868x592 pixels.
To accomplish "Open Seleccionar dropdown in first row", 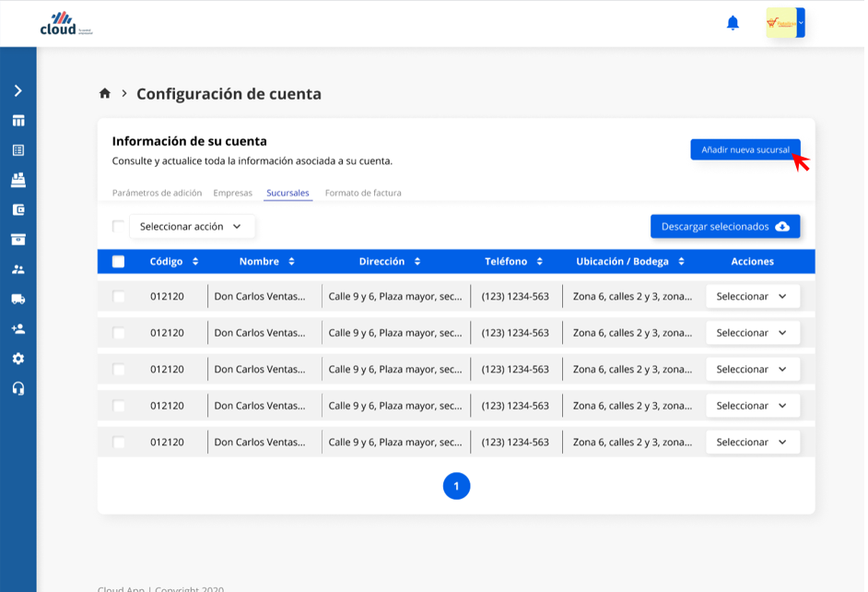I will 752,296.
